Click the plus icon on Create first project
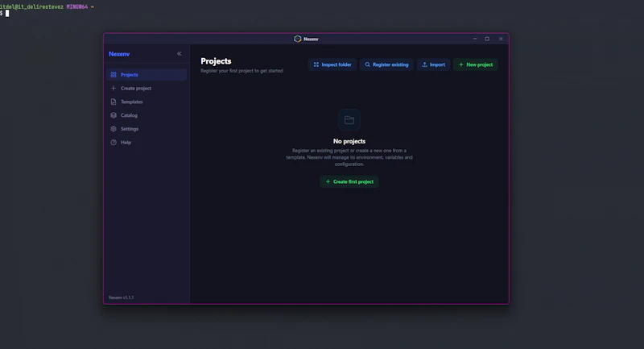Viewport: 644px width, 349px height. 328,181
